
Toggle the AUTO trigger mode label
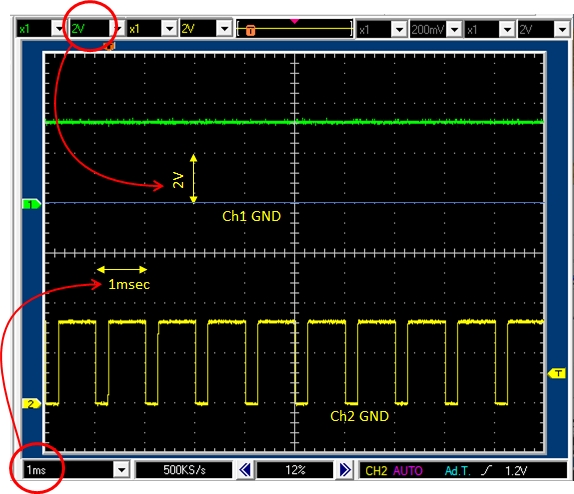click(x=408, y=471)
